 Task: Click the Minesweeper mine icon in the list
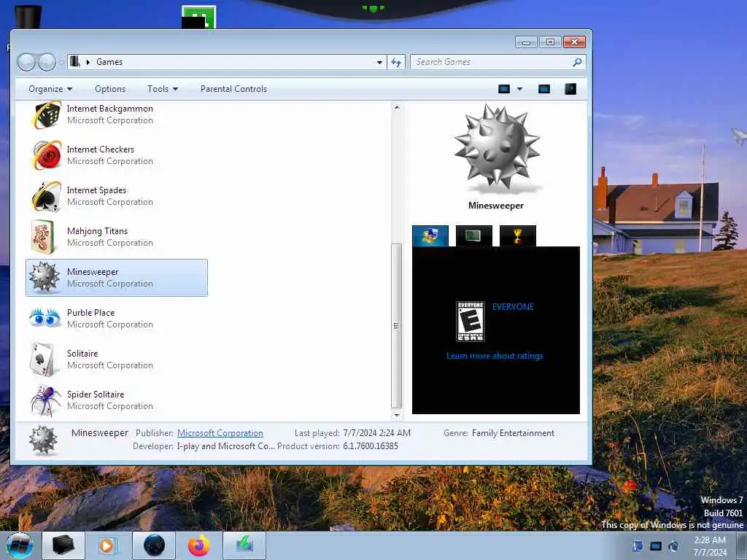pyautogui.click(x=44, y=276)
